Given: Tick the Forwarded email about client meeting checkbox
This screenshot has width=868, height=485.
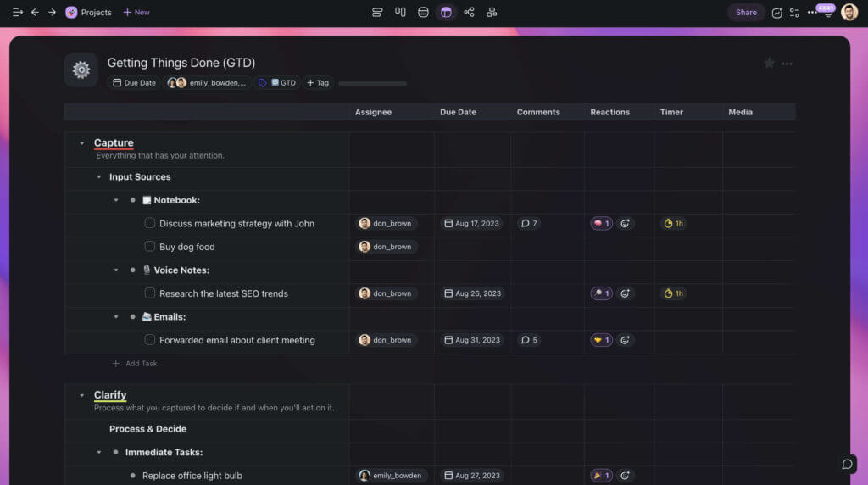Looking at the screenshot, I should (x=150, y=340).
